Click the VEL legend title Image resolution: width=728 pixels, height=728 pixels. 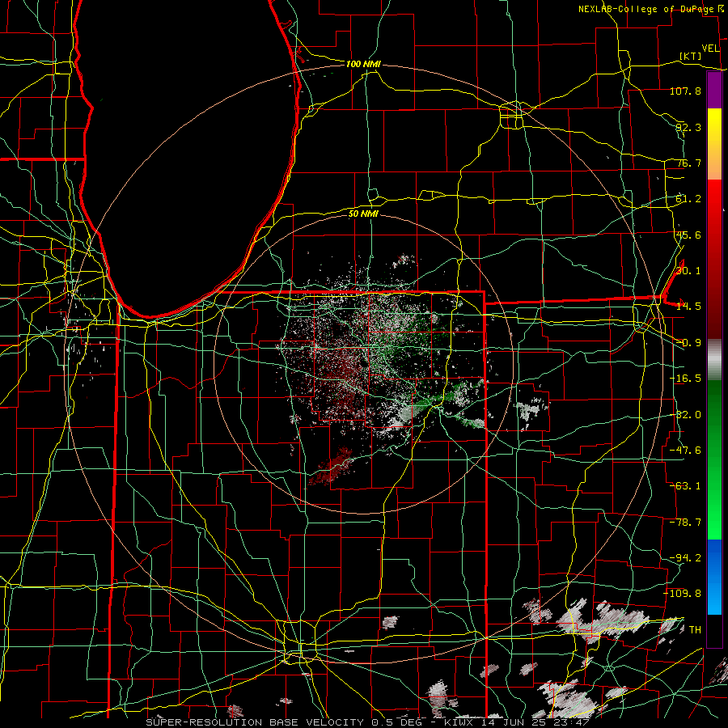coord(711,49)
